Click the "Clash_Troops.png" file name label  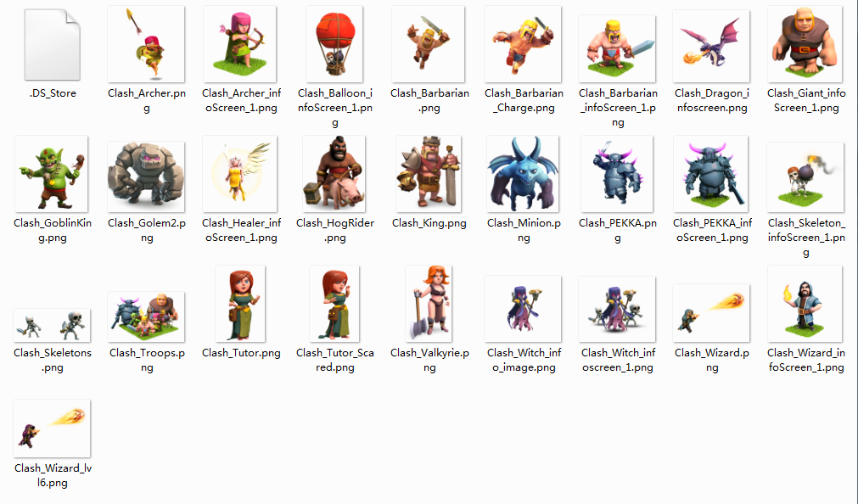point(147,360)
